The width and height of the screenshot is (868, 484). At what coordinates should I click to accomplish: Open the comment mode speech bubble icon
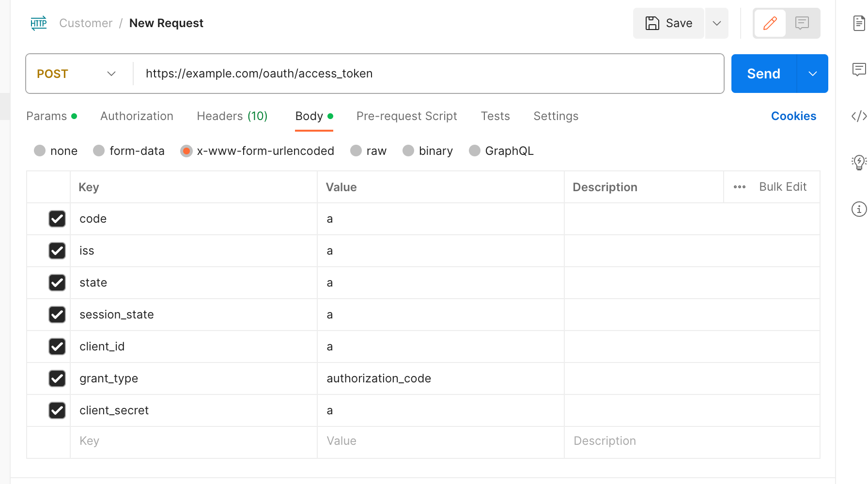[803, 23]
